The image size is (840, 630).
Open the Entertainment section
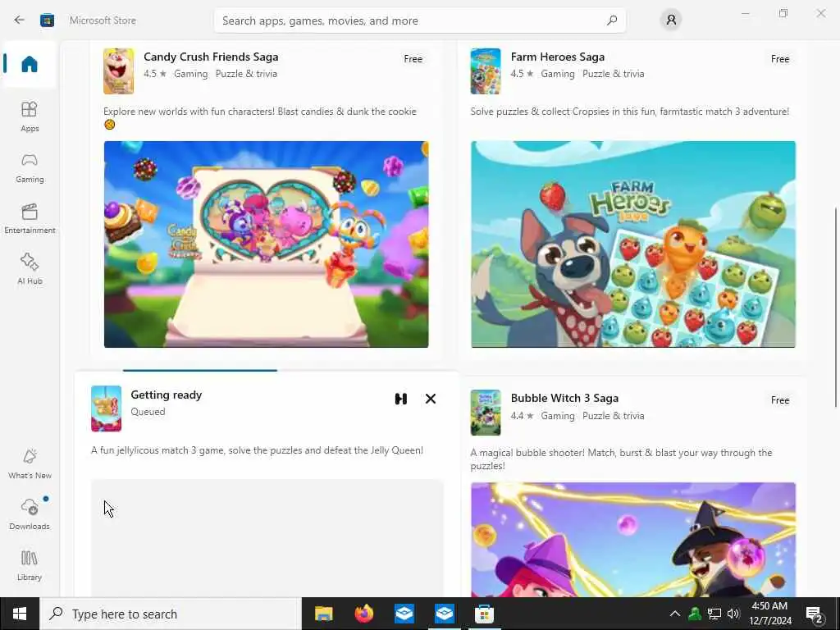click(x=30, y=218)
